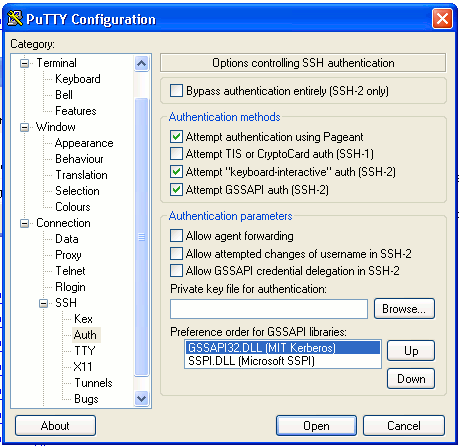Select SSPI.DLL (Microsoft SSPI) entry
Screen dimensions: 459x446
pyautogui.click(x=282, y=361)
